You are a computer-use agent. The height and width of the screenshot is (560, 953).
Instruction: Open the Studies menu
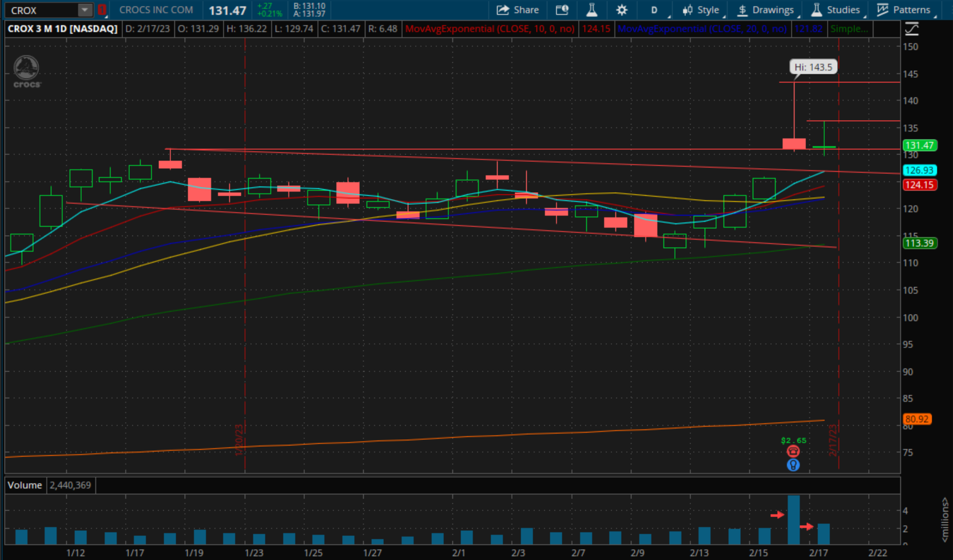836,10
